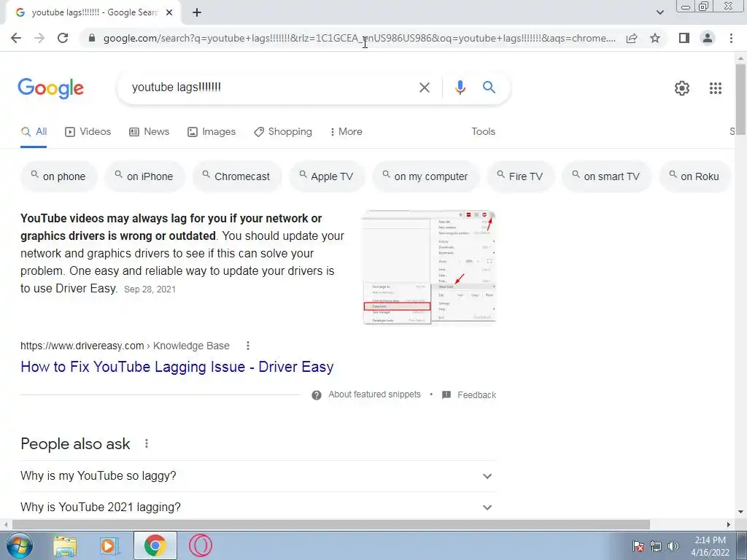The width and height of the screenshot is (747, 560).
Task: Expand 'Why is my YouTube so laggy?'
Action: [x=258, y=475]
